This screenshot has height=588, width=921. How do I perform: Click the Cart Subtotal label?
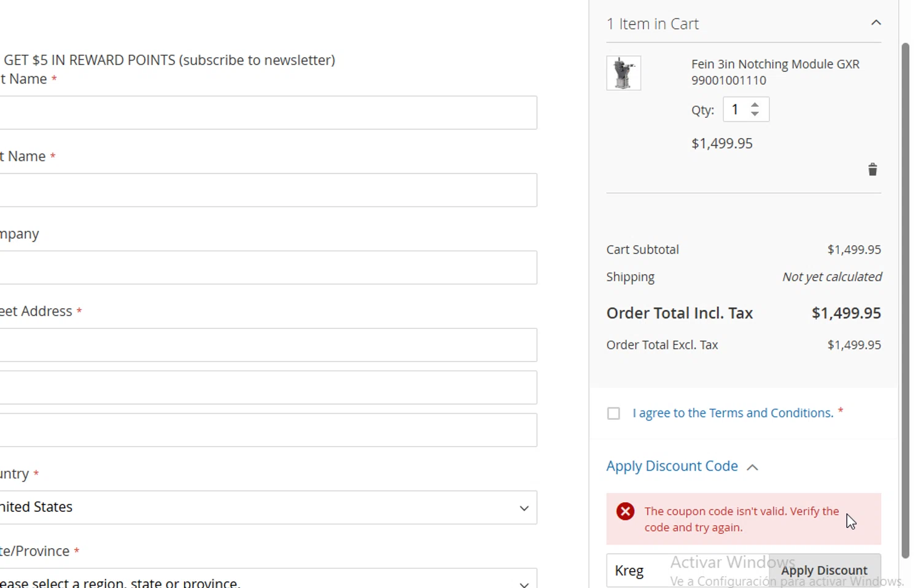(x=643, y=250)
